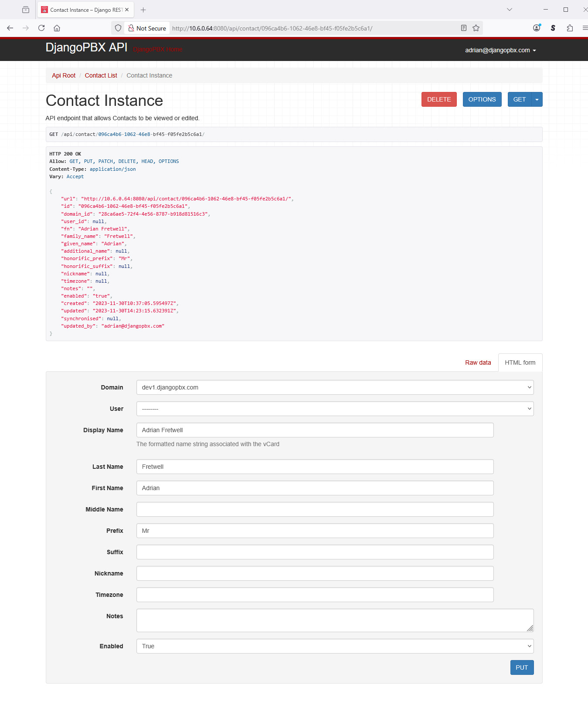
Task: Click the S extension icon in toolbar
Action: pyautogui.click(x=553, y=28)
